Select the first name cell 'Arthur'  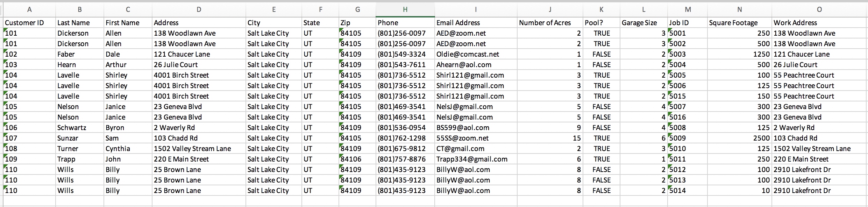[x=128, y=65]
